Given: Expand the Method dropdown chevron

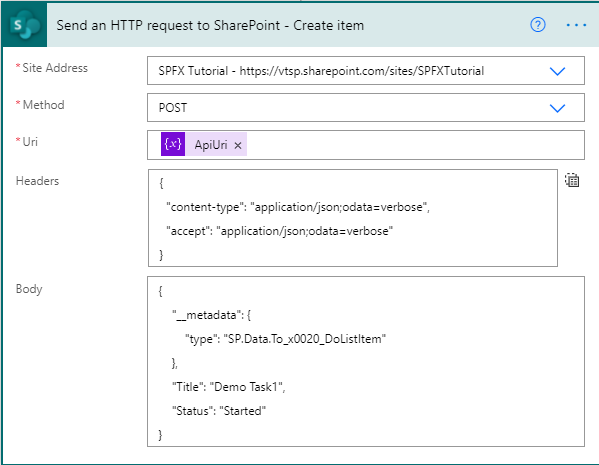Looking at the screenshot, I should tap(557, 108).
